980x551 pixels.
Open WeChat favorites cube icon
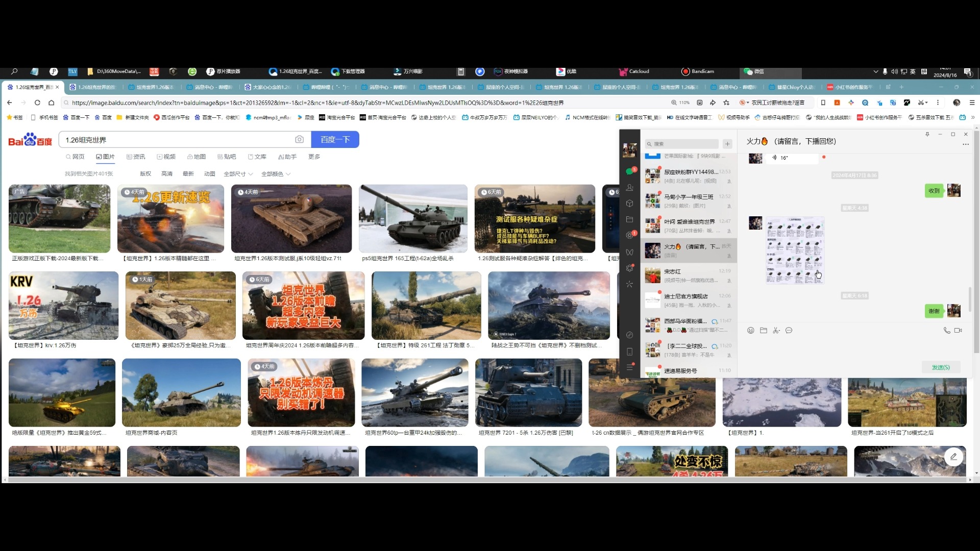click(x=629, y=203)
